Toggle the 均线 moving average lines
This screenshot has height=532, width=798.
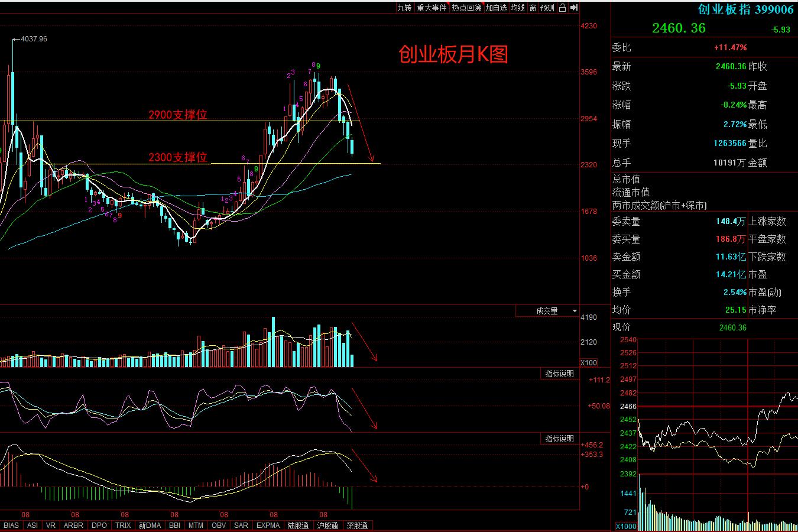(518, 8)
